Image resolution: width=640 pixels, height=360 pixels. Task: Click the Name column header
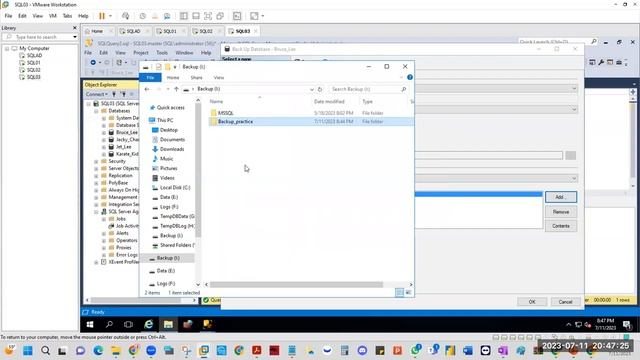click(x=216, y=102)
